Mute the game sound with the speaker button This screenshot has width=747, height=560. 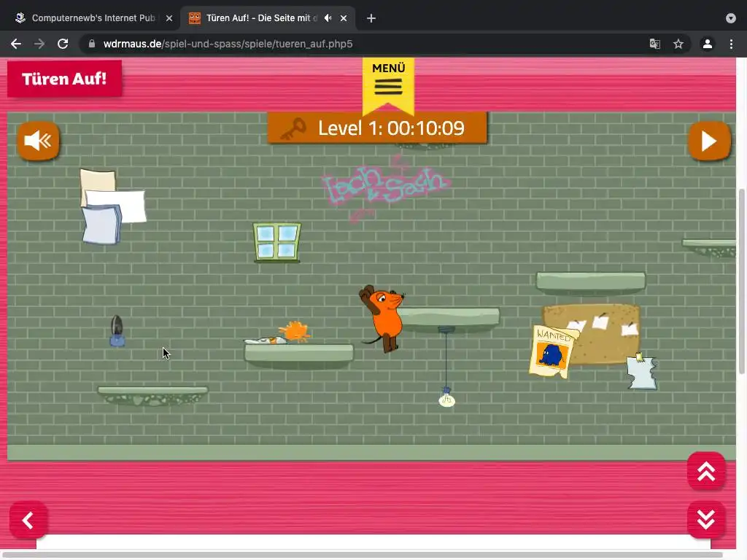[x=38, y=141]
